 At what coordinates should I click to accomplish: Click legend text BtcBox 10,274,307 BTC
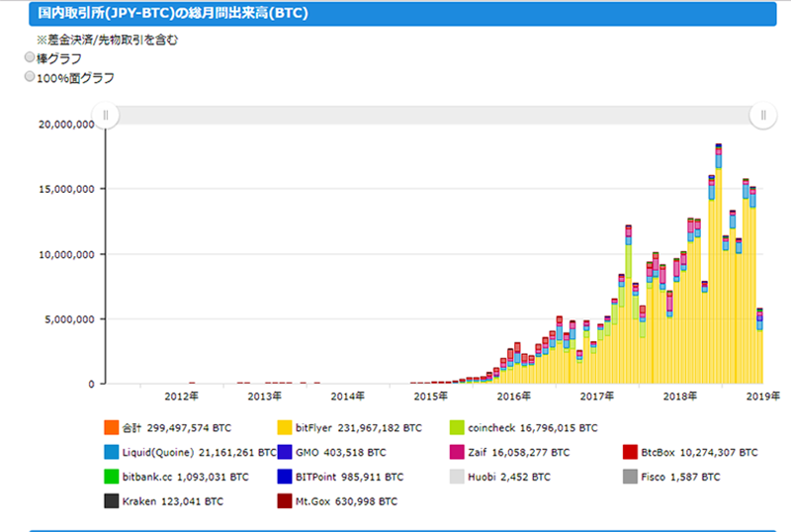pyautogui.click(x=699, y=452)
